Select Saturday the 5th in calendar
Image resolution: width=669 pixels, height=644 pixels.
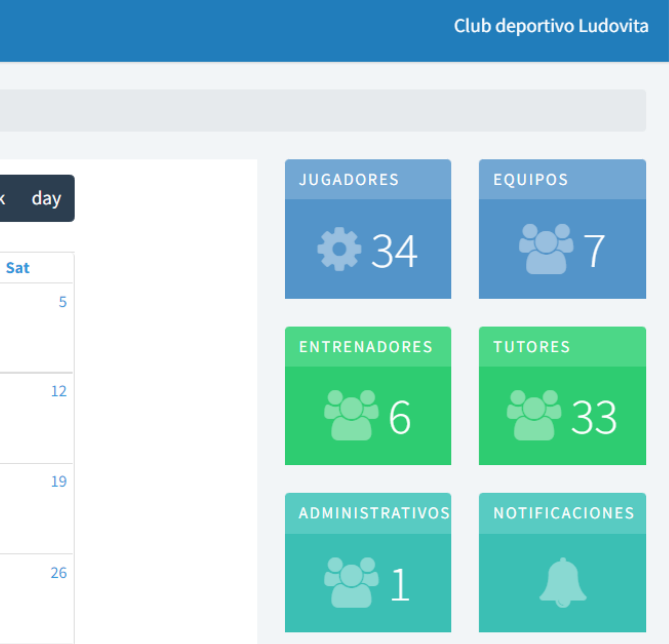pos(63,302)
